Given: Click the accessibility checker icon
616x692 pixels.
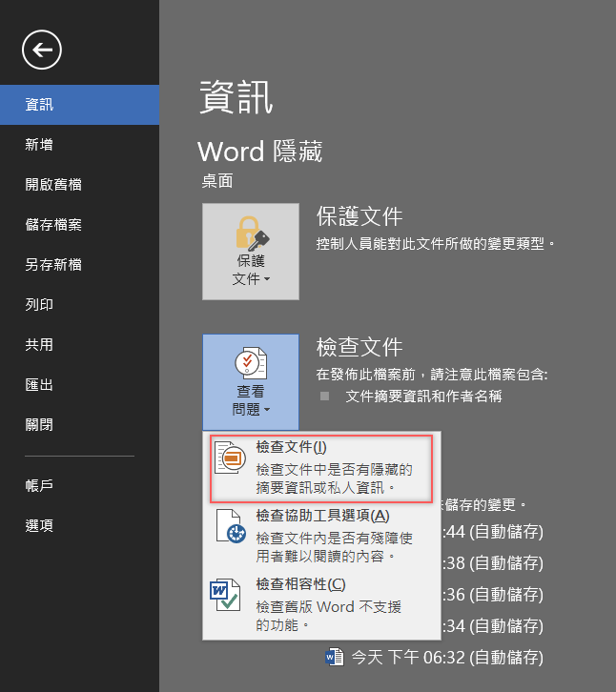Looking at the screenshot, I should (x=231, y=525).
